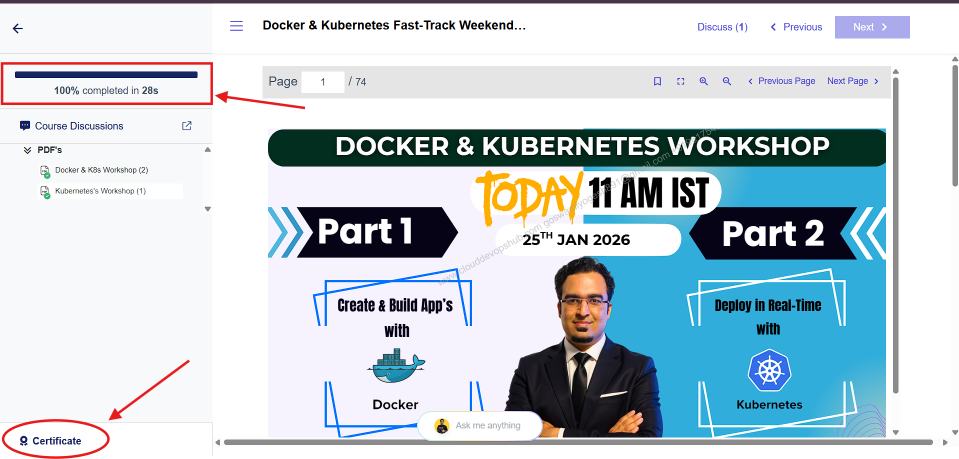Screen dimensions: 959x459
Task: Click the zoom in magnifier icon
Action: (x=704, y=81)
